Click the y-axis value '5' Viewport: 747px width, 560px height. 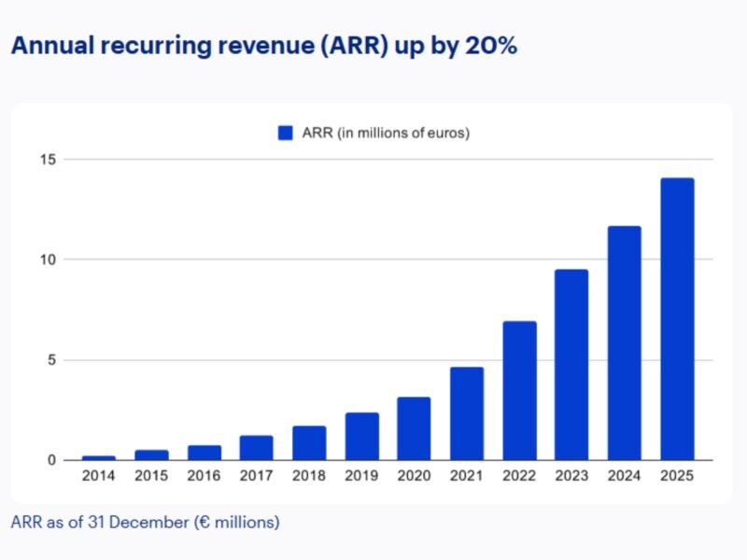coord(52,360)
